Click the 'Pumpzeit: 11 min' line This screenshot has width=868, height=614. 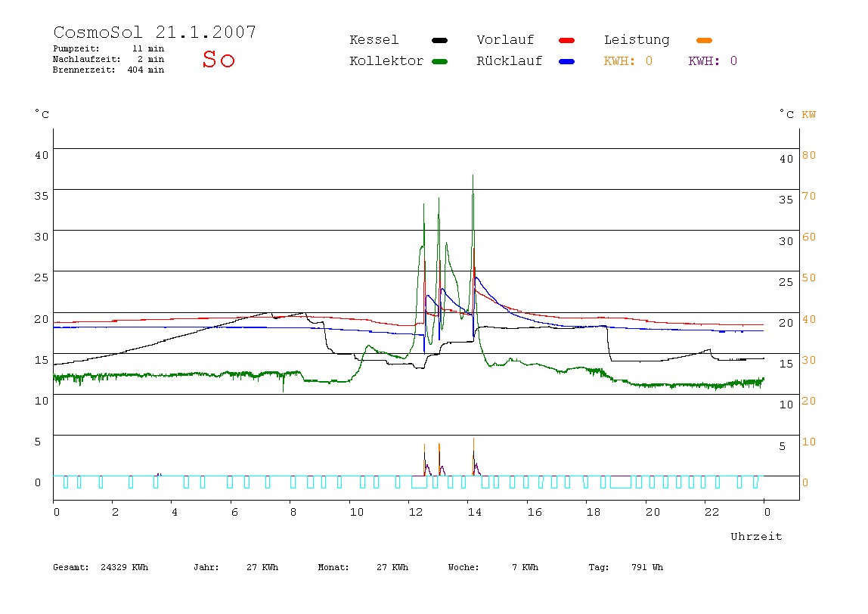coord(109,48)
